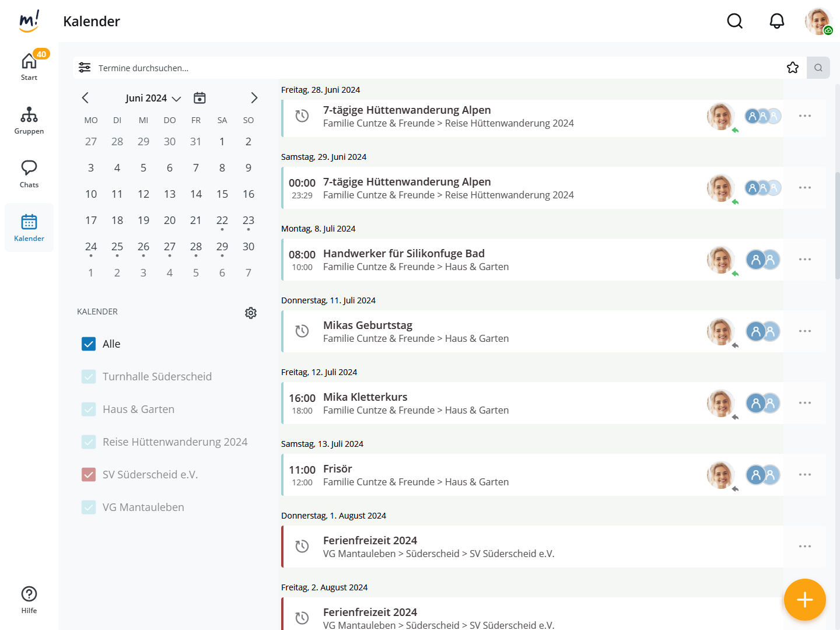Open the Hilfe help icon
This screenshot has height=630, width=840.
[29, 594]
